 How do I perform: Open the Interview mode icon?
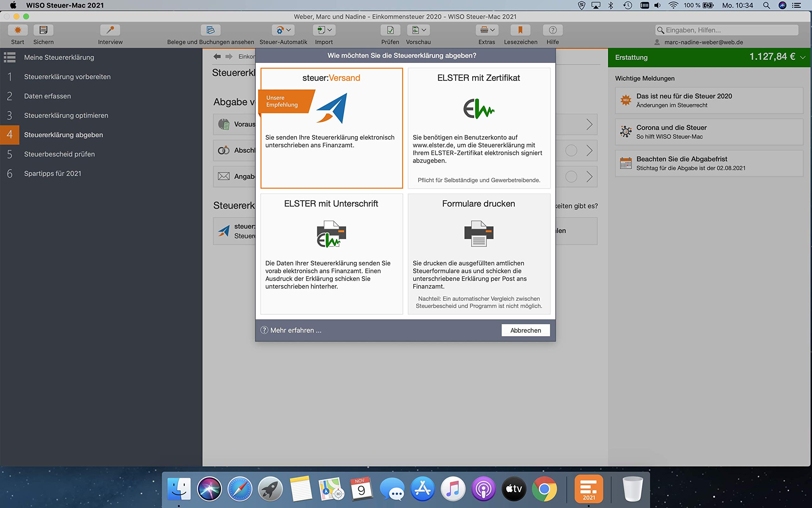point(110,30)
